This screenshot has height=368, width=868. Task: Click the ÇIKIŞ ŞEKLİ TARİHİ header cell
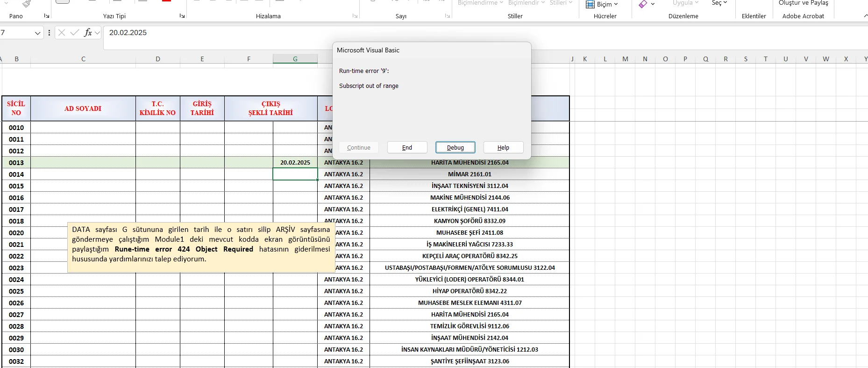(x=271, y=108)
